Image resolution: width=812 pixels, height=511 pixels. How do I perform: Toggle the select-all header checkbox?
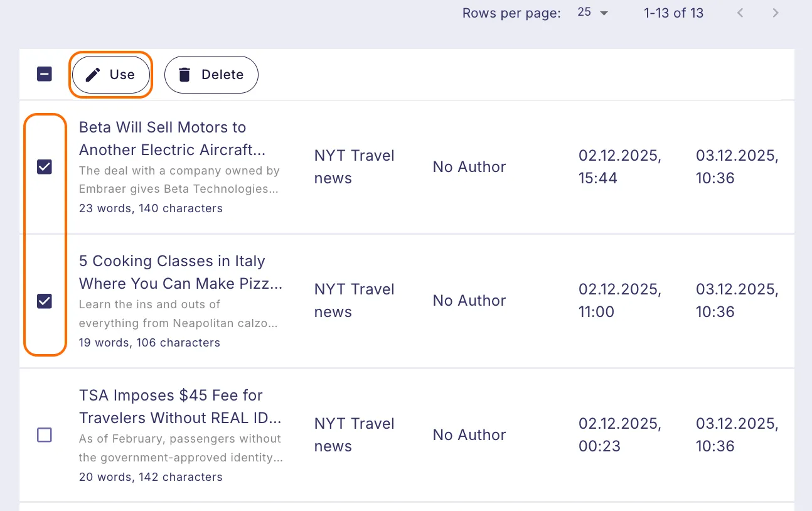45,74
